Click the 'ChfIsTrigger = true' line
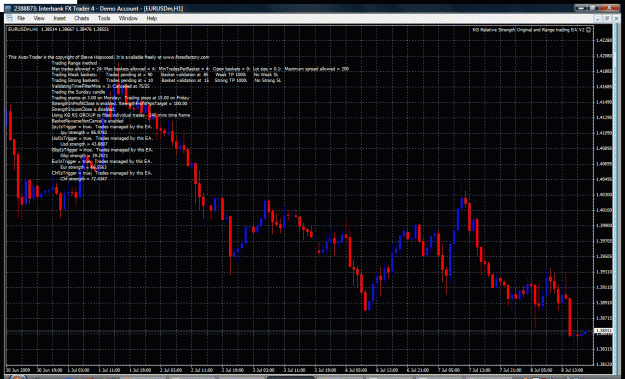This screenshot has width=625, height=379. click(x=102, y=173)
